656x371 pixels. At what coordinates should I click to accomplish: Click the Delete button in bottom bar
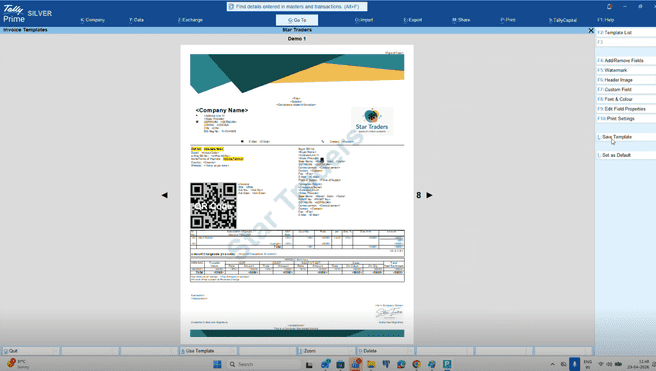point(386,351)
